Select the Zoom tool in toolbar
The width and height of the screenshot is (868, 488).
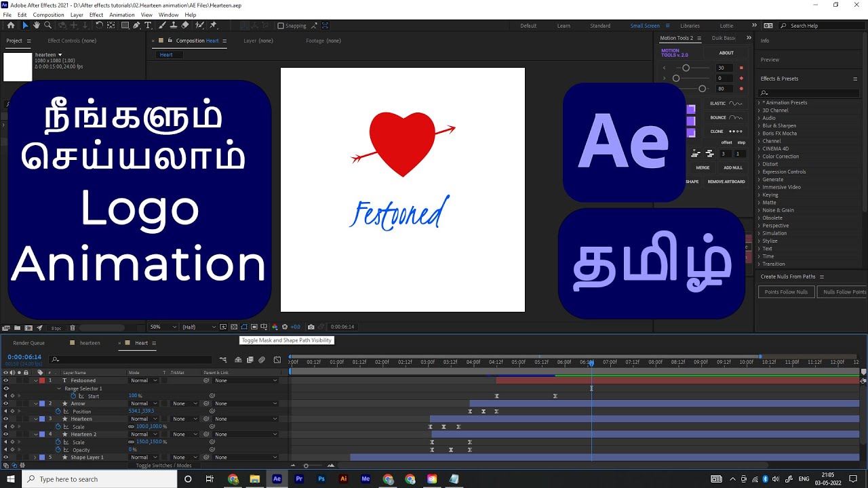point(47,25)
